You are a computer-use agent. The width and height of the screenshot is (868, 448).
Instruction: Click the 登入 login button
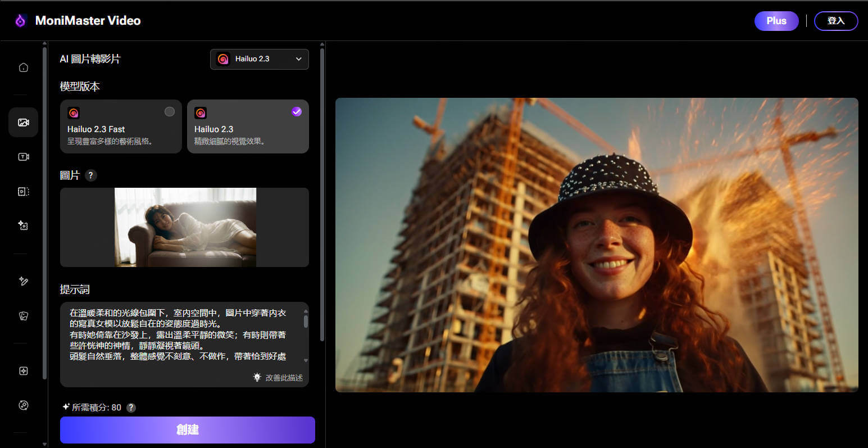tap(835, 21)
